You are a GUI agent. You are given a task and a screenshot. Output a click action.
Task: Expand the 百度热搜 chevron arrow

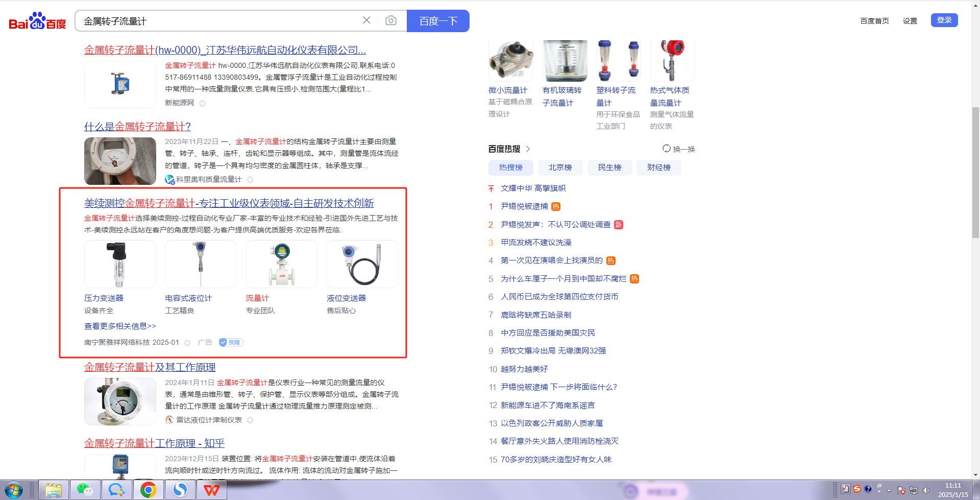pos(528,149)
